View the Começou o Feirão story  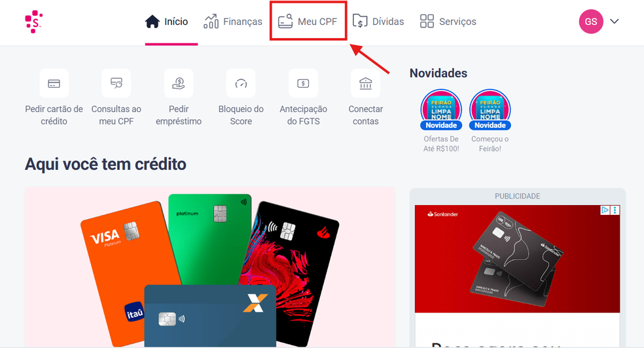point(490,109)
